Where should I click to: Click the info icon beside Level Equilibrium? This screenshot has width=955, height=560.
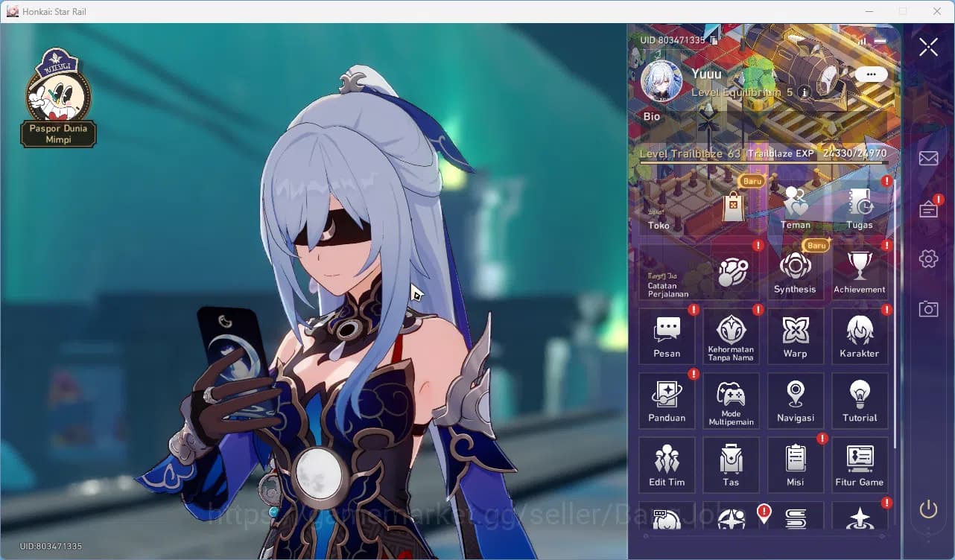804,92
